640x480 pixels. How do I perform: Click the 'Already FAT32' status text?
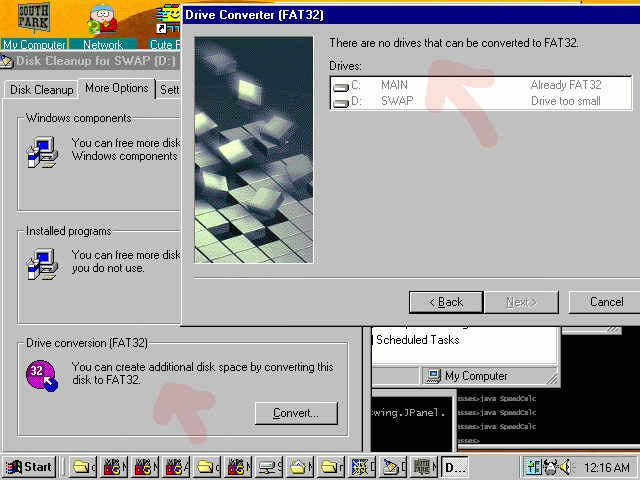[566, 85]
